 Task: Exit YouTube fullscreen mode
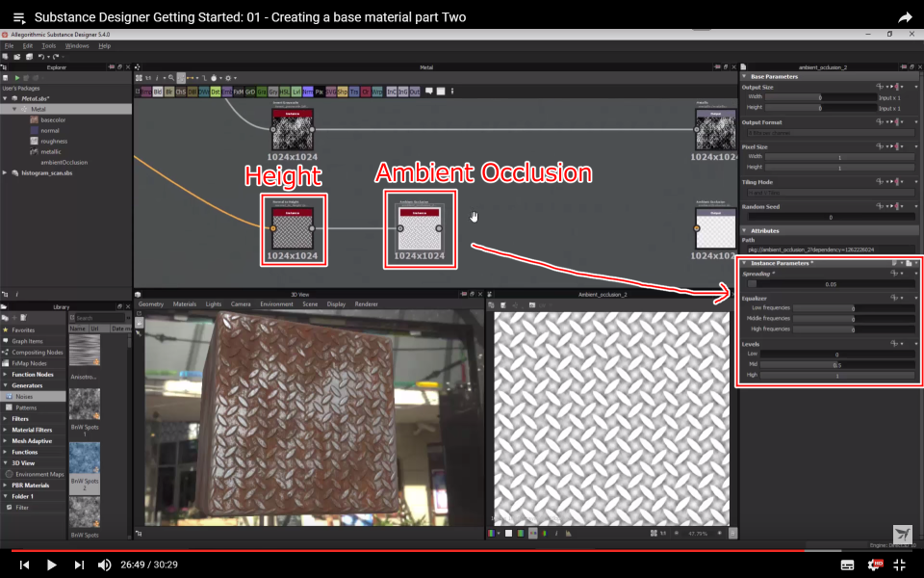[x=899, y=565]
